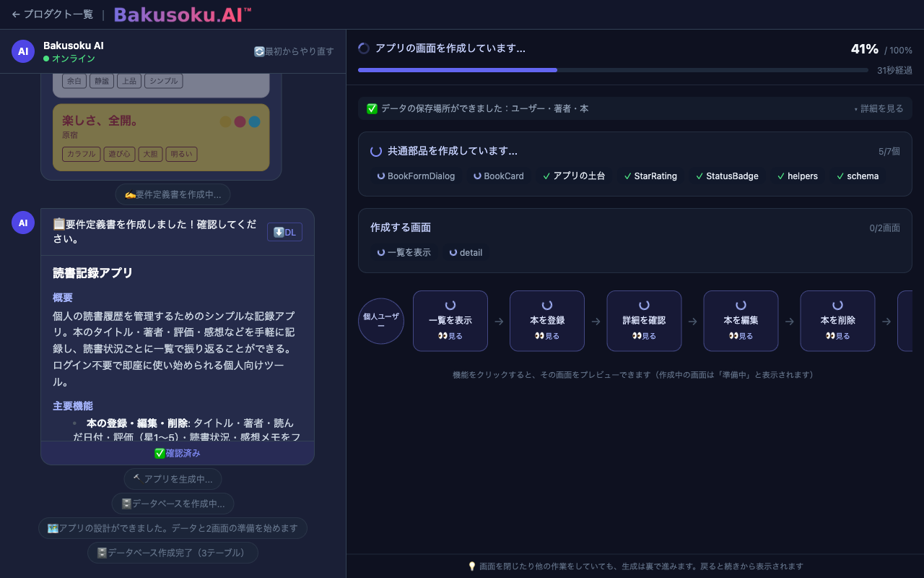This screenshot has height=578, width=924.
Task: Click the BookFormDialog component chip
Action: coord(416,176)
